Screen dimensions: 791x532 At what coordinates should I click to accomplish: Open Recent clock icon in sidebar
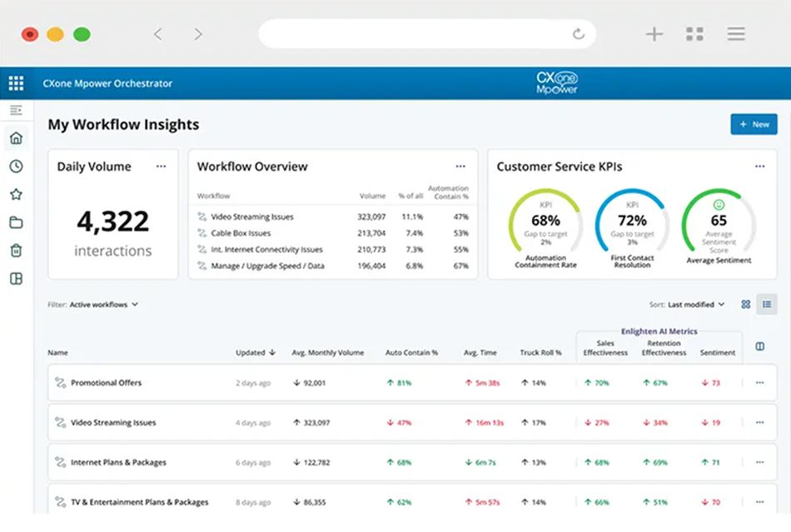(x=16, y=166)
